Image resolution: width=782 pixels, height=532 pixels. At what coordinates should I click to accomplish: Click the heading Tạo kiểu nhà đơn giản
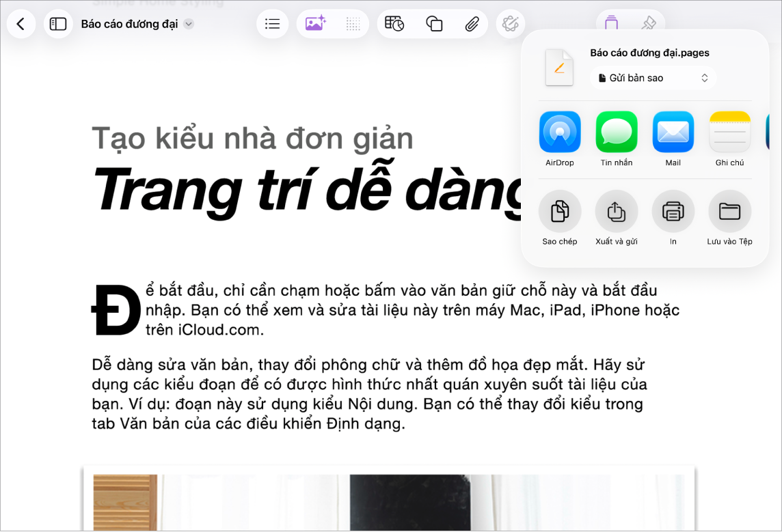click(x=252, y=139)
